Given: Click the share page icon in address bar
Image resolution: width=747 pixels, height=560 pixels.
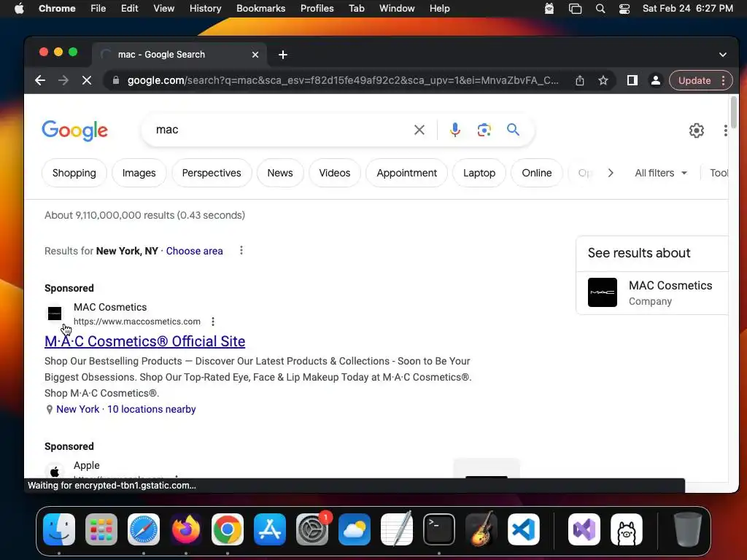Looking at the screenshot, I should click(580, 80).
